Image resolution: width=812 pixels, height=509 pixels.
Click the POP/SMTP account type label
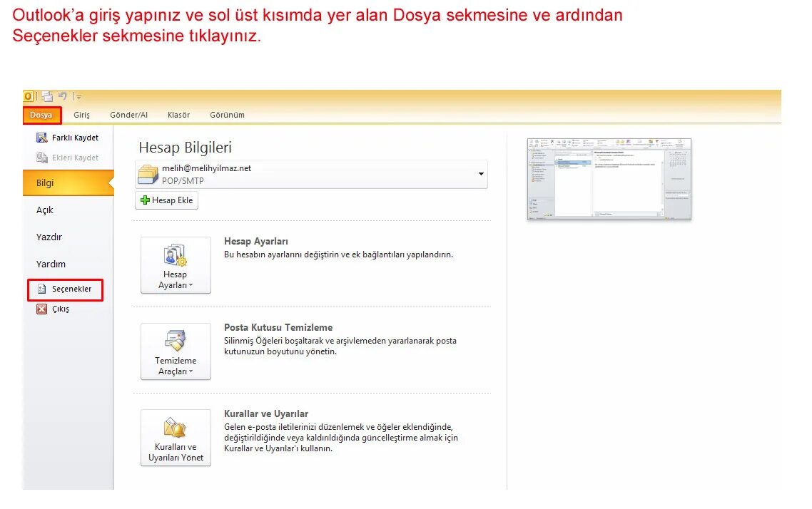pos(183,181)
